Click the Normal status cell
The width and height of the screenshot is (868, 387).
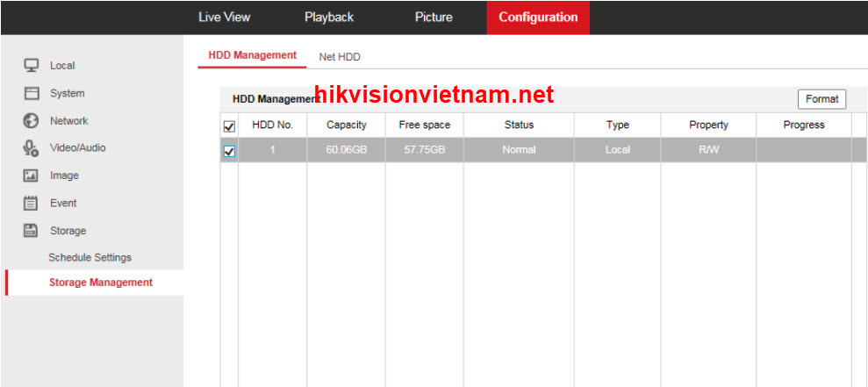[x=519, y=150]
